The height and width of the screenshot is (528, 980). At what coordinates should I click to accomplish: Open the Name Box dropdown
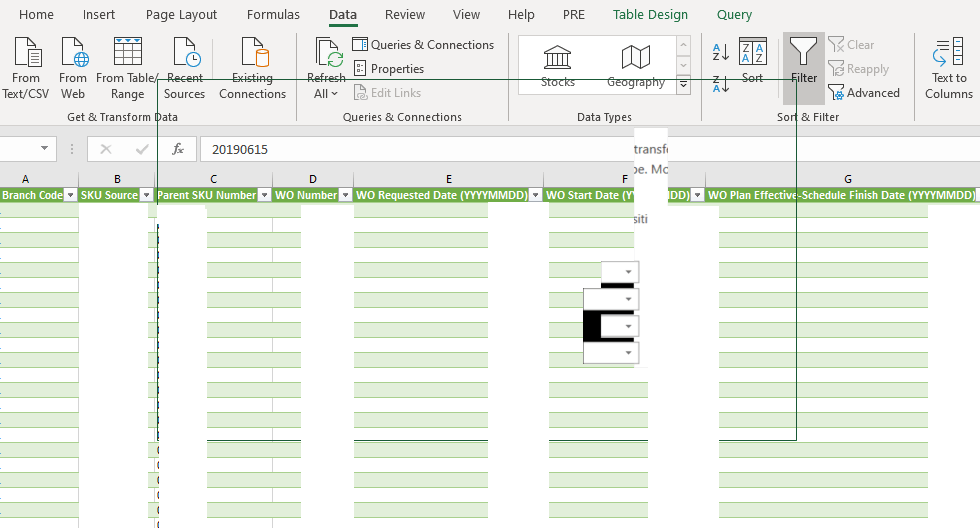(x=44, y=149)
